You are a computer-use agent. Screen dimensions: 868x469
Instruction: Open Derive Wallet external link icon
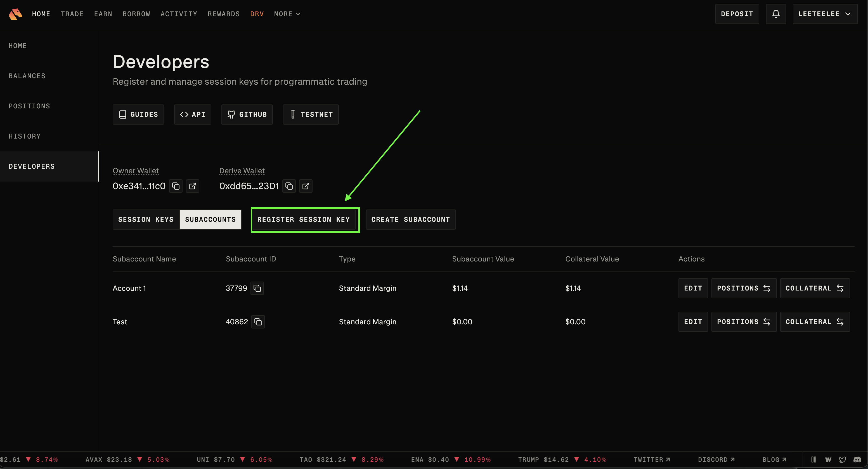pyautogui.click(x=306, y=186)
